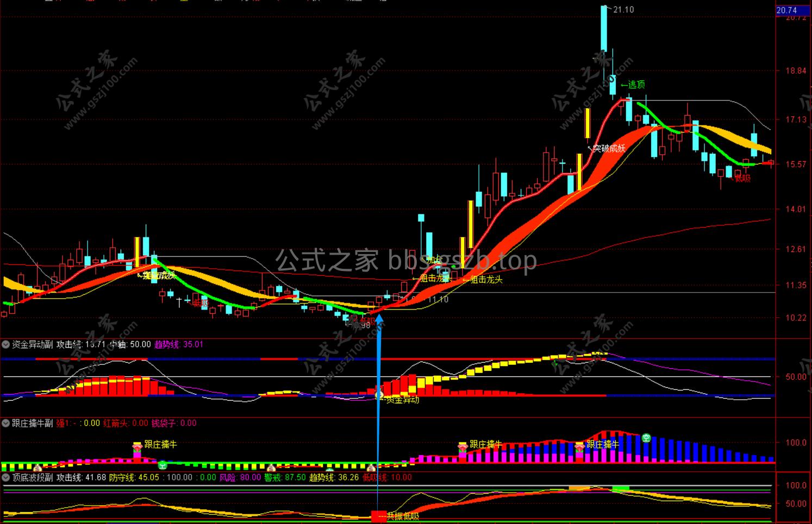Click the 21.10 high price label
812x524 pixels.
point(623,9)
